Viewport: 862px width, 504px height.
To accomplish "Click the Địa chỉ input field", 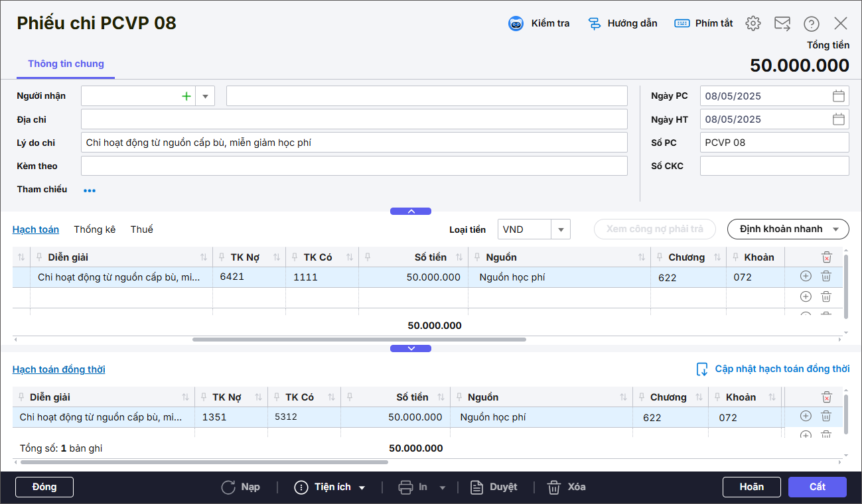I will point(354,119).
